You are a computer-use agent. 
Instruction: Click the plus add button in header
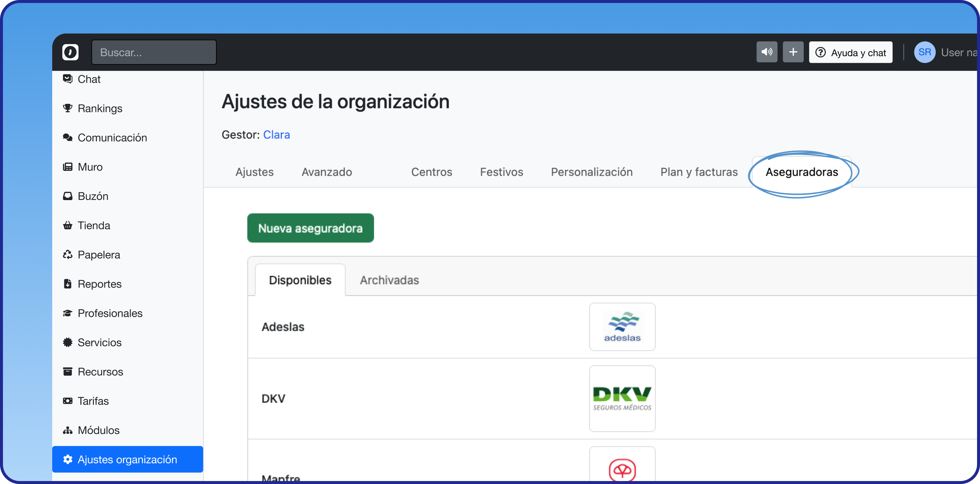coord(793,52)
